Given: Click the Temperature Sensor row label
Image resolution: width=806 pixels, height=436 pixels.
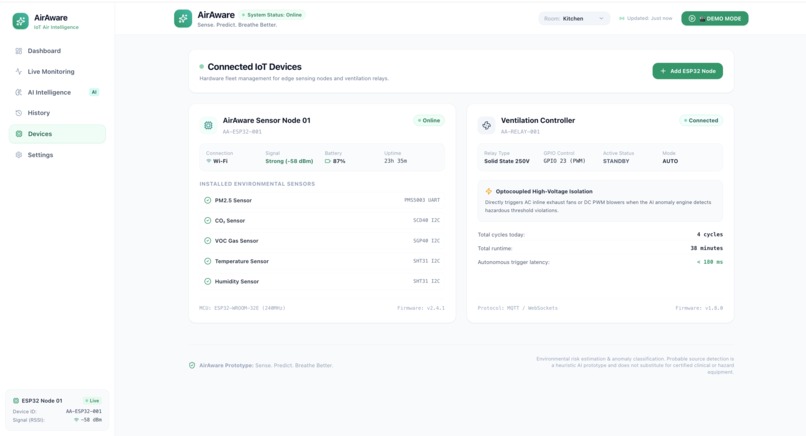Looking at the screenshot, I should [x=242, y=261].
